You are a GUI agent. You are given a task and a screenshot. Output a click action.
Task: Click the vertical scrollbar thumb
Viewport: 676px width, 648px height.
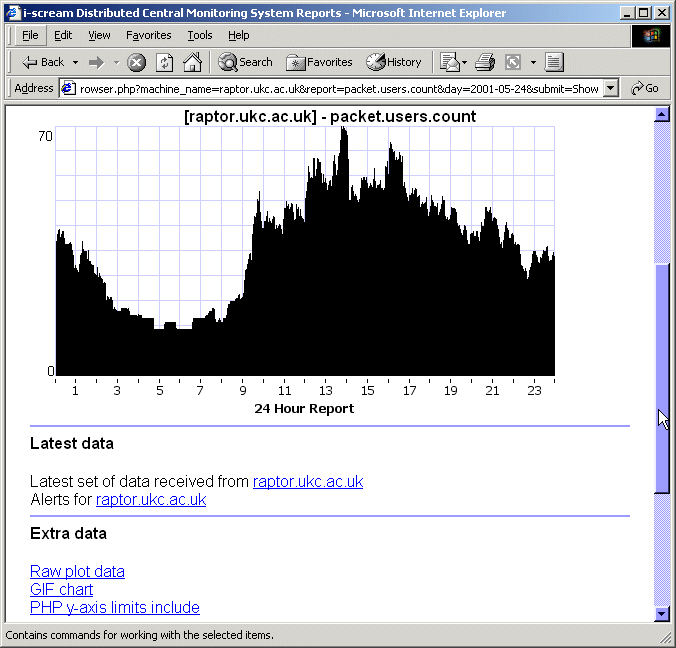coord(662,378)
